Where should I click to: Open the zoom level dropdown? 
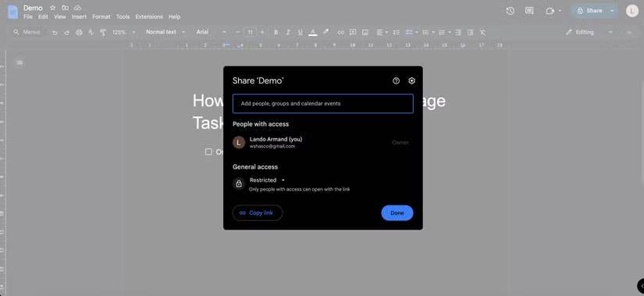coord(123,32)
